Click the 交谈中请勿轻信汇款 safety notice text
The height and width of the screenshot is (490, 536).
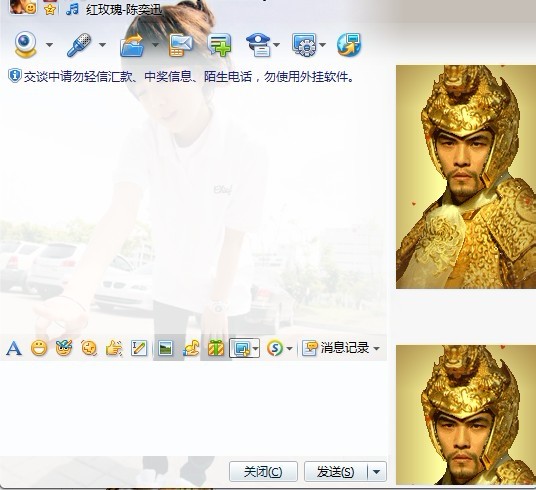(189, 77)
